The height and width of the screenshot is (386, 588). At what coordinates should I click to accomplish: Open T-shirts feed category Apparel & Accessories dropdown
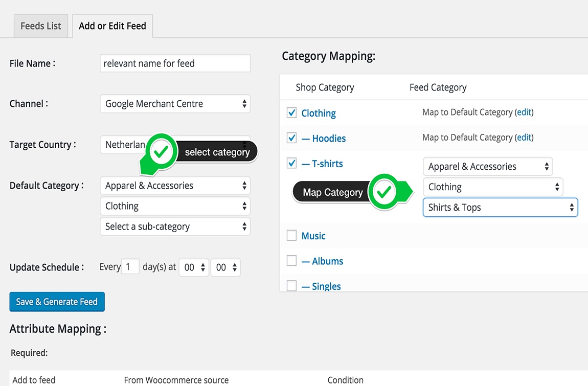[x=488, y=167]
